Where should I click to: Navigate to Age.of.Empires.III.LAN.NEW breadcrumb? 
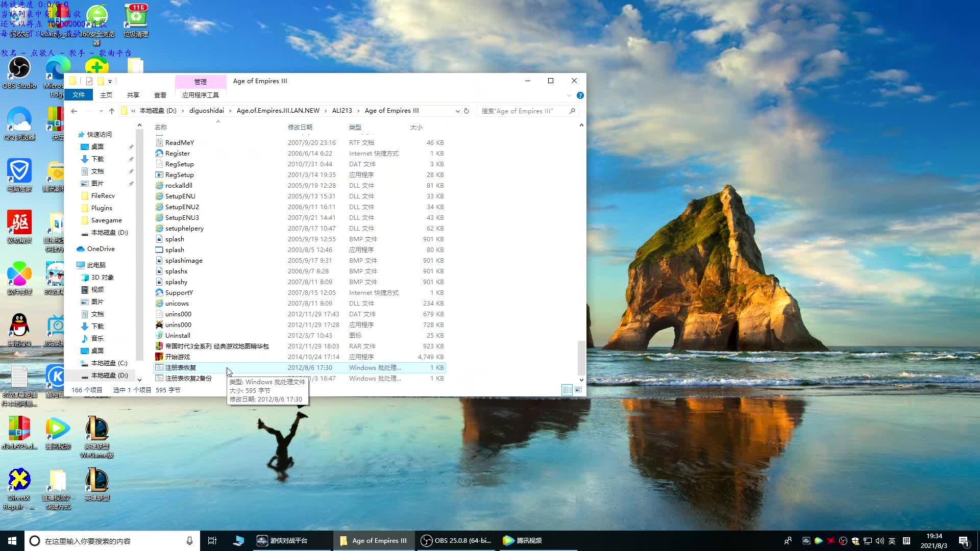278,111
